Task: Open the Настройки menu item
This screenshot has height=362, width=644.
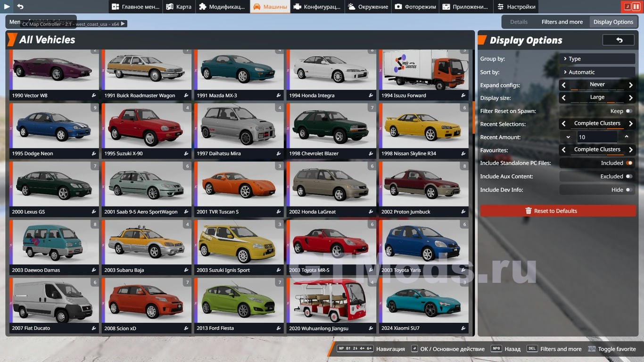Action: (x=516, y=7)
